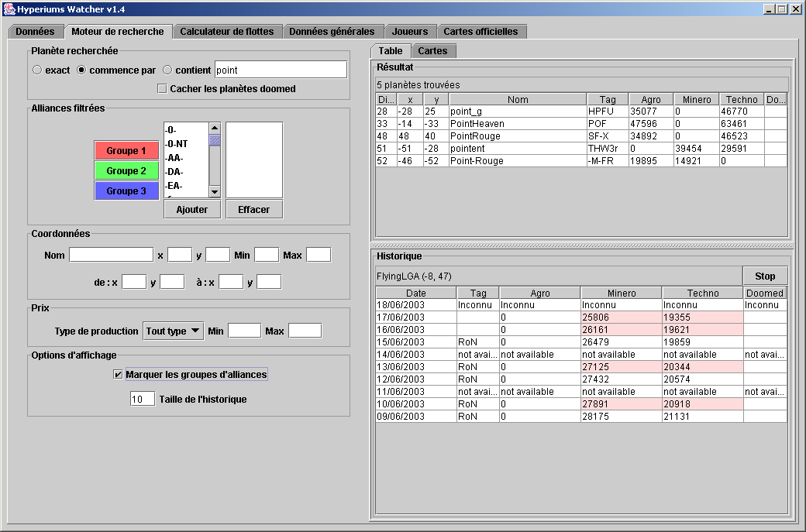Open Calculateur de flottes tab

[226, 31]
